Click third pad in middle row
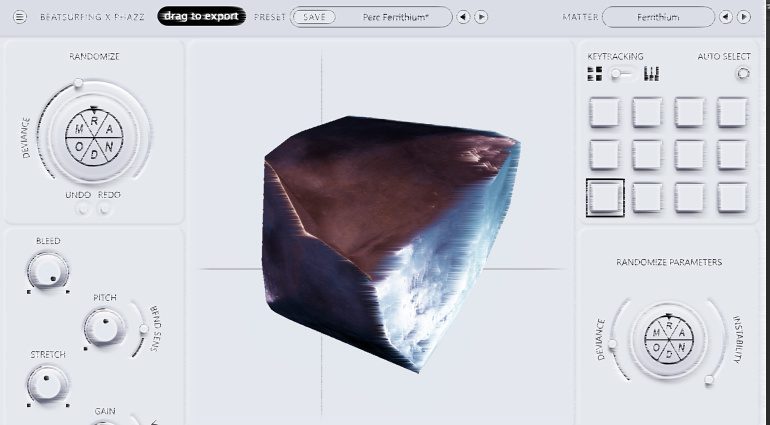770x425 pixels. pos(689,155)
